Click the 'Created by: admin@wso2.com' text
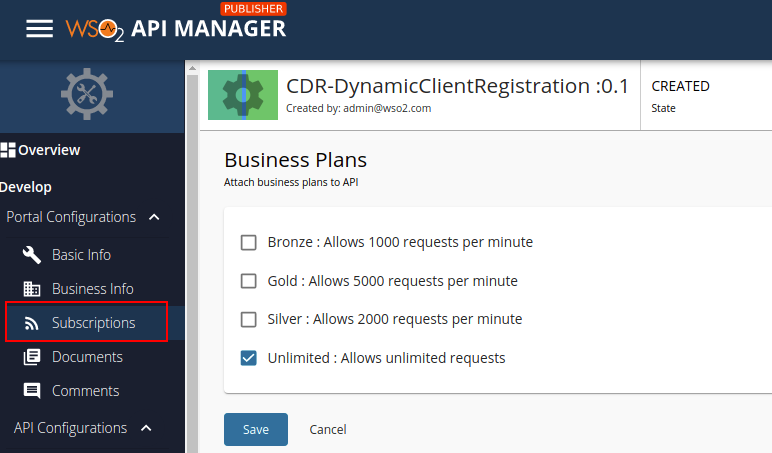 (358, 108)
